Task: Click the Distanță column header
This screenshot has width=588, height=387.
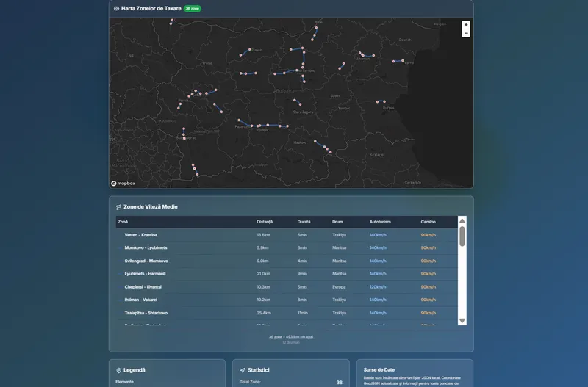Action: click(265, 222)
